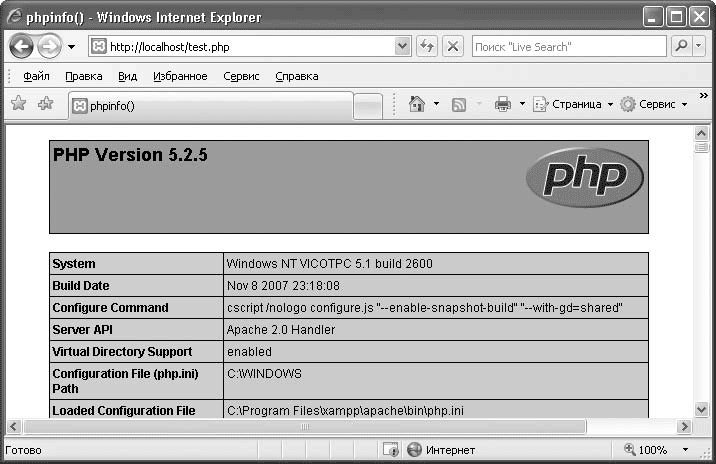Click the Live Search input box
716x464 pixels.
[569, 47]
